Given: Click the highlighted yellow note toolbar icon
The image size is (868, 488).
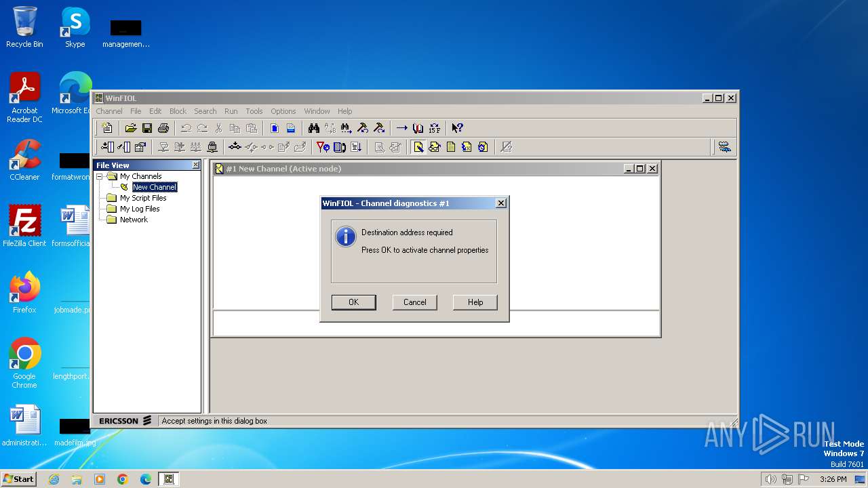Looking at the screenshot, I should (418, 147).
